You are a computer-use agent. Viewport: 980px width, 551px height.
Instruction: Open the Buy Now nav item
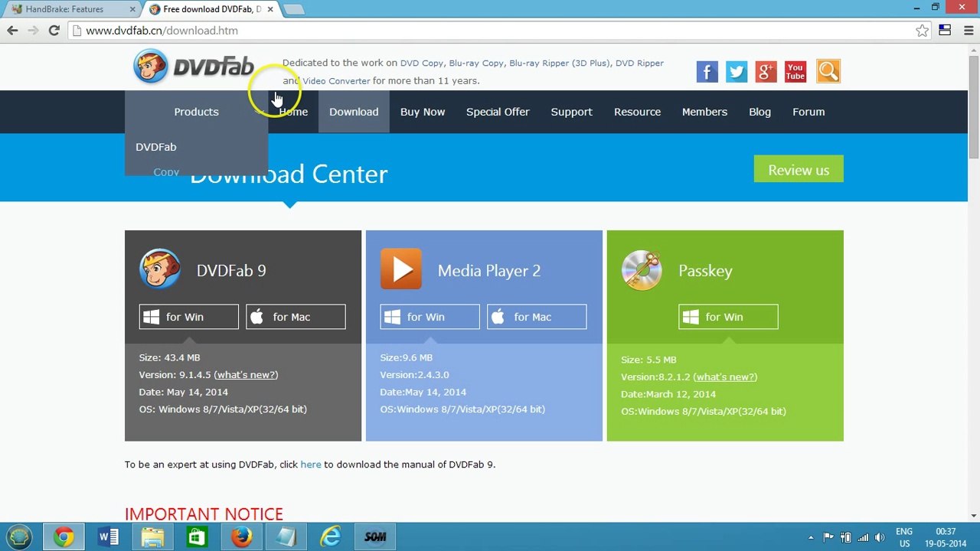[423, 112]
